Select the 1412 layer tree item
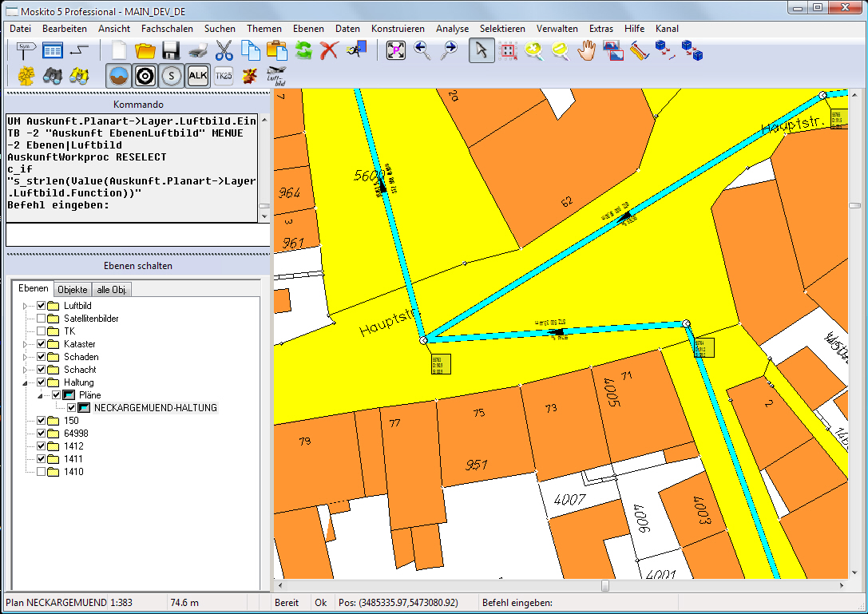The width and height of the screenshot is (868, 614). pyautogui.click(x=73, y=446)
